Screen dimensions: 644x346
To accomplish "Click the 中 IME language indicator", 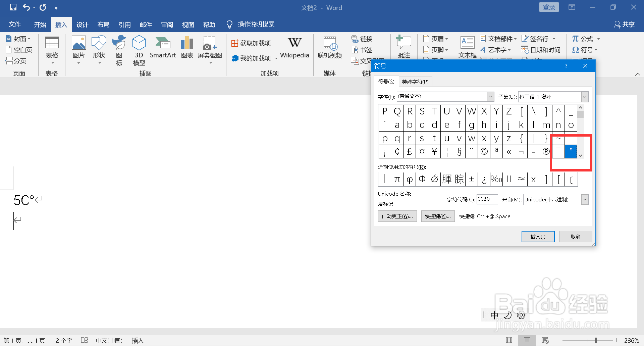I will coord(494,315).
